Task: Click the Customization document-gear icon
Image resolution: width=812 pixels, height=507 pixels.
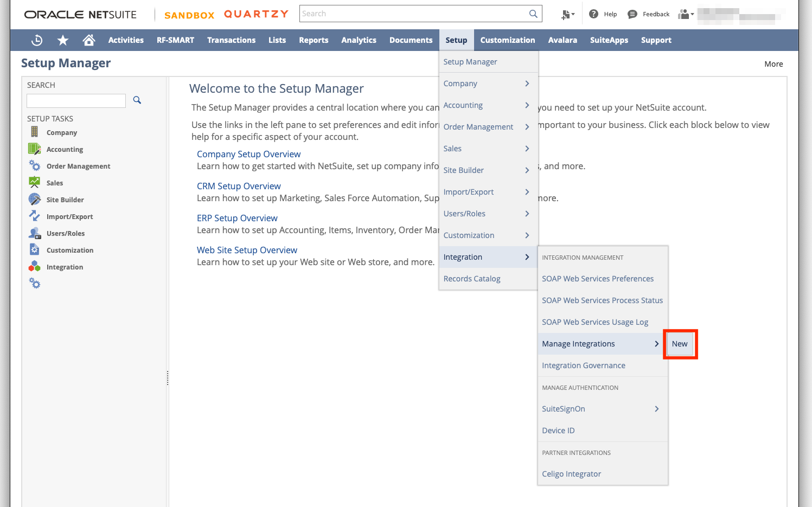Action: (x=35, y=249)
